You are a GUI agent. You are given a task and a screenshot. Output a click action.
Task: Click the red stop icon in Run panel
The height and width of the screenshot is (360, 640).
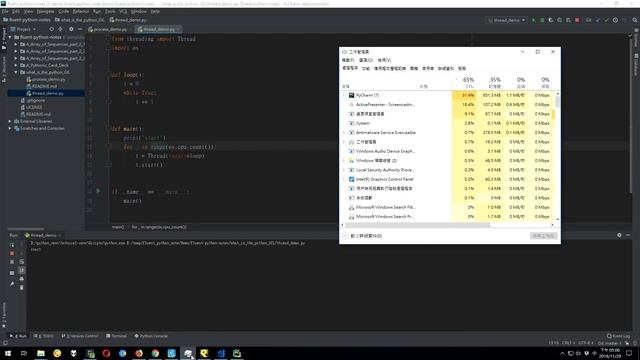[12, 253]
